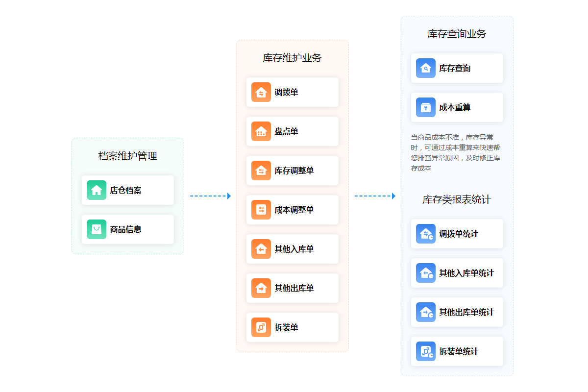Click the orange 其他入库单 icon
Viewport: 588px width, 392px height.
[261, 249]
